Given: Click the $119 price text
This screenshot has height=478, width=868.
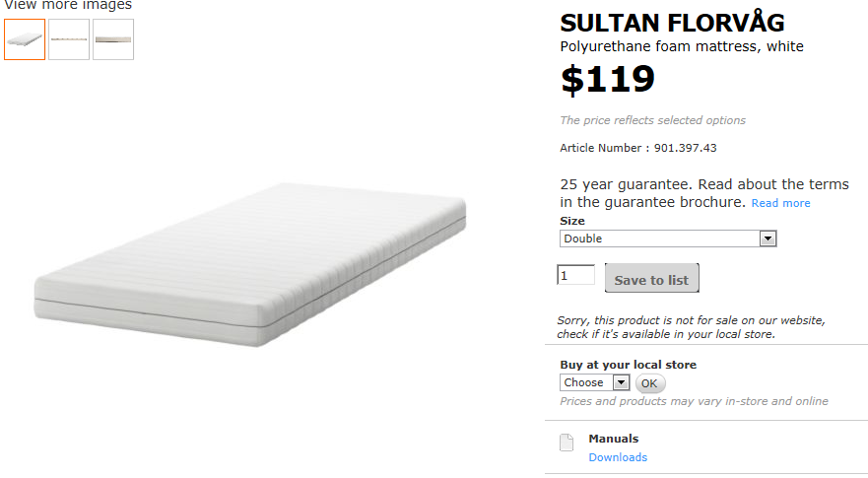Looking at the screenshot, I should (x=608, y=79).
